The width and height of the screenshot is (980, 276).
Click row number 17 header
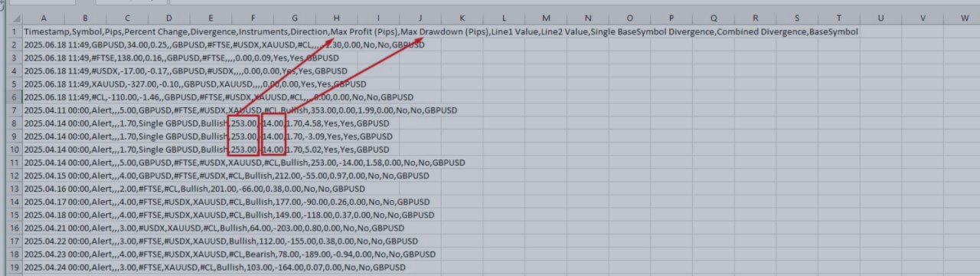pyautogui.click(x=13, y=241)
